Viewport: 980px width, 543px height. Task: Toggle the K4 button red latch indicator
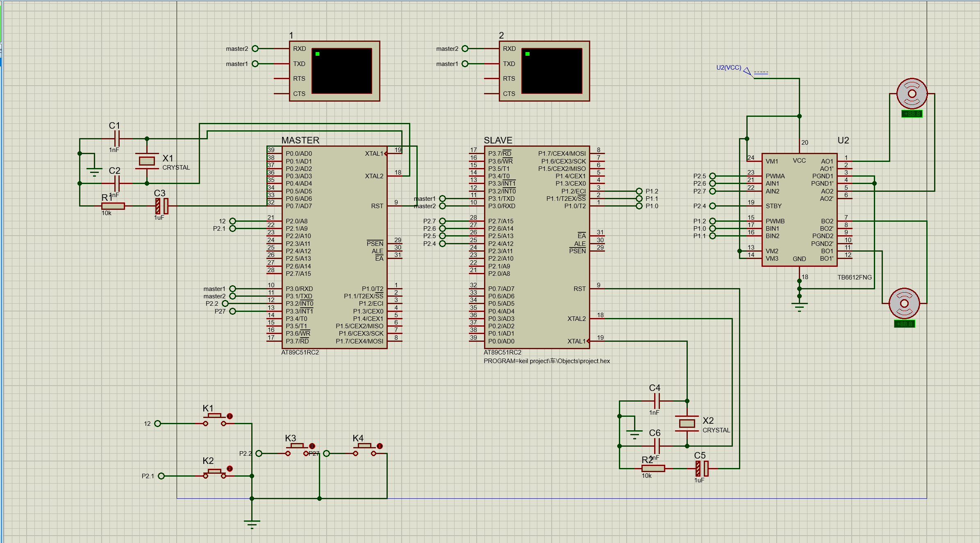point(380,446)
